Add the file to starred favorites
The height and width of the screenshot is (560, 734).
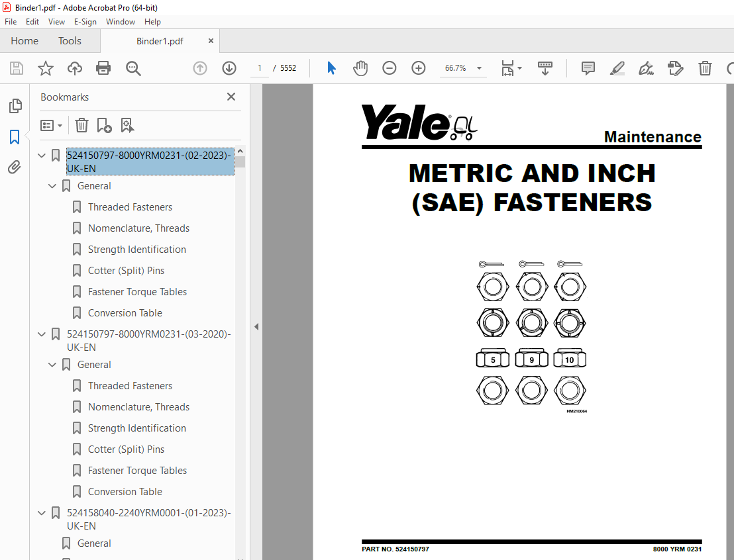[x=46, y=68]
